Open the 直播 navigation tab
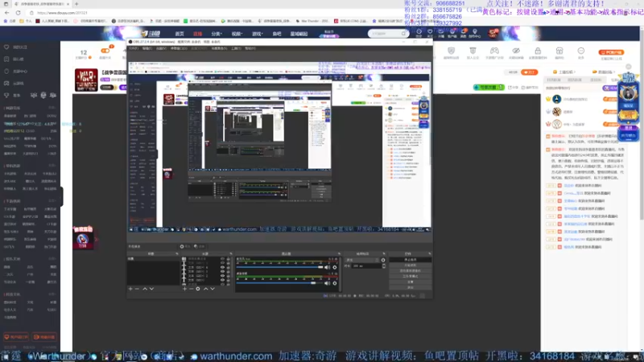The width and height of the screenshot is (644, 362). click(x=197, y=34)
